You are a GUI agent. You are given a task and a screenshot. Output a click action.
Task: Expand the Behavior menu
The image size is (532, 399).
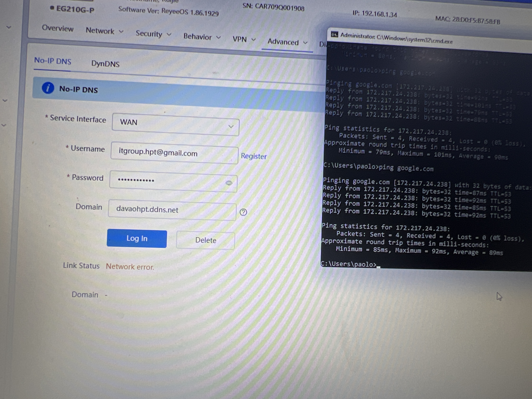(202, 37)
